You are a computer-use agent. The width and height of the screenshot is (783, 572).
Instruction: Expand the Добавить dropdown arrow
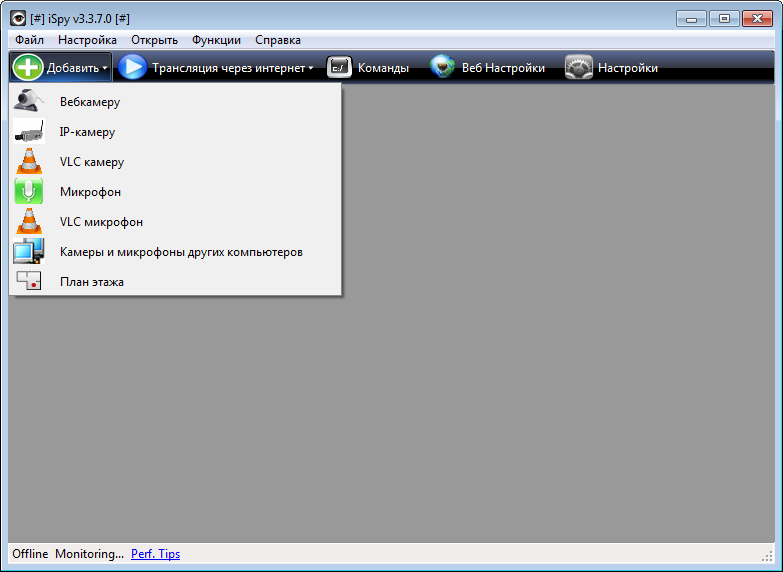coord(105,68)
